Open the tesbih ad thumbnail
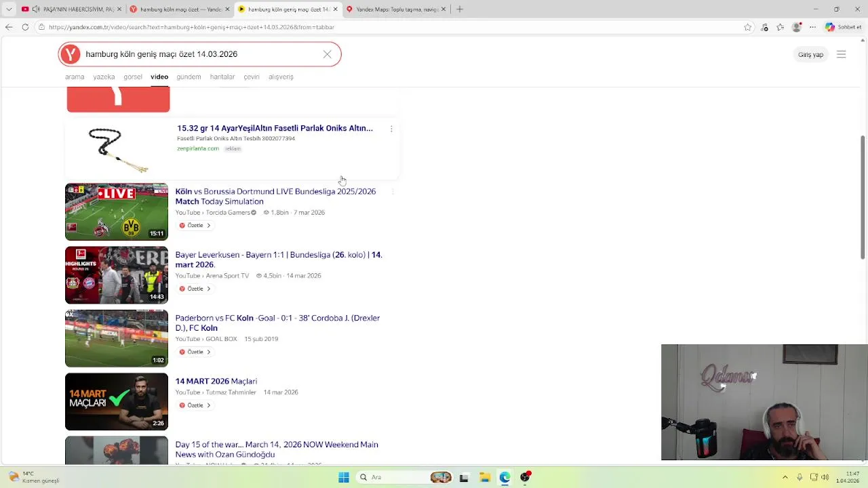The image size is (868, 488). click(x=117, y=150)
